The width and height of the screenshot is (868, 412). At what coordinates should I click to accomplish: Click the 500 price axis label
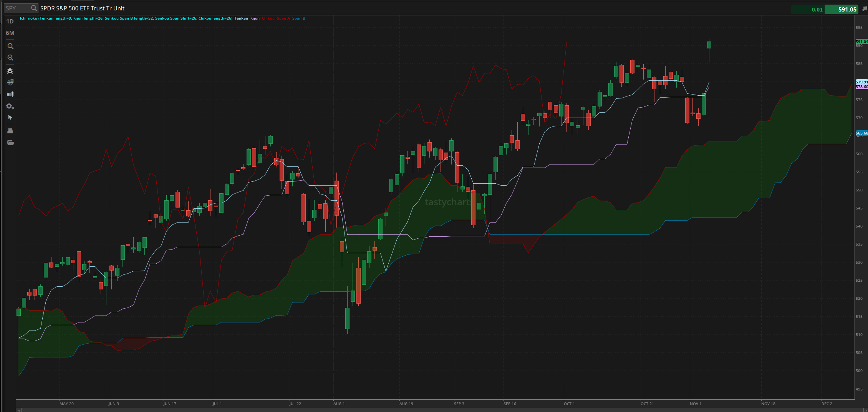[859, 370]
